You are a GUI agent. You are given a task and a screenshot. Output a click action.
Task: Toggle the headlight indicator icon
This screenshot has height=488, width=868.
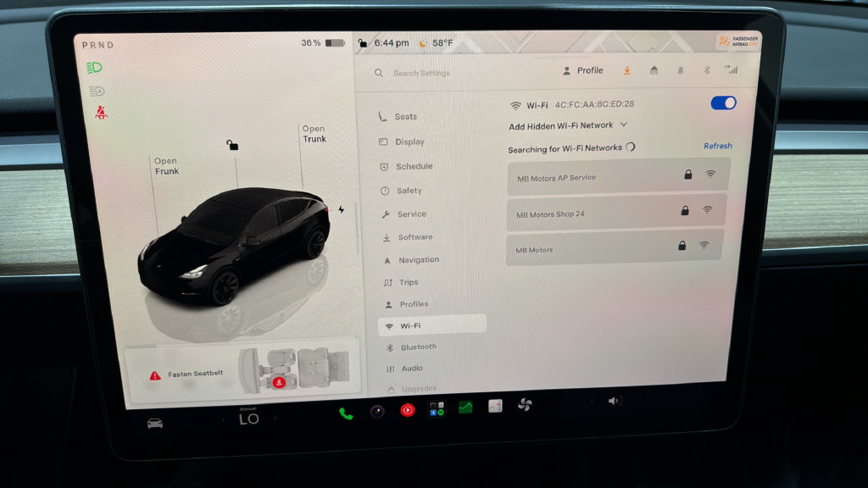pyautogui.click(x=94, y=68)
